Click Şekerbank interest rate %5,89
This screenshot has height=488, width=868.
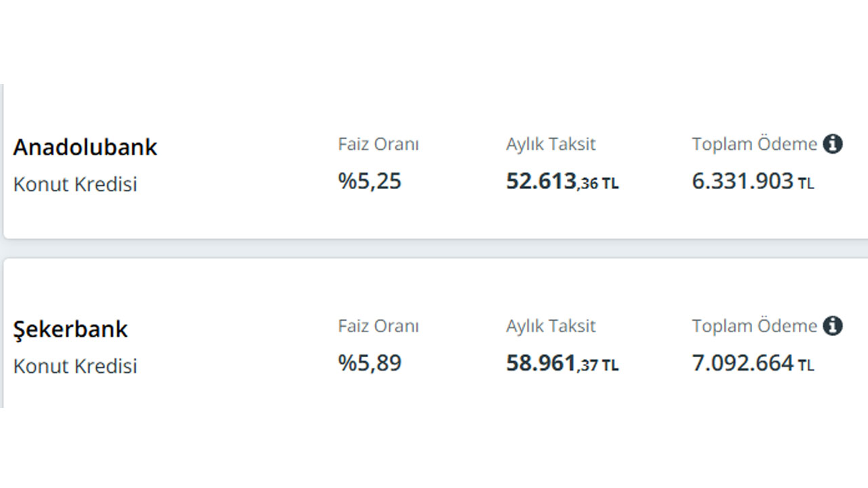(x=370, y=363)
